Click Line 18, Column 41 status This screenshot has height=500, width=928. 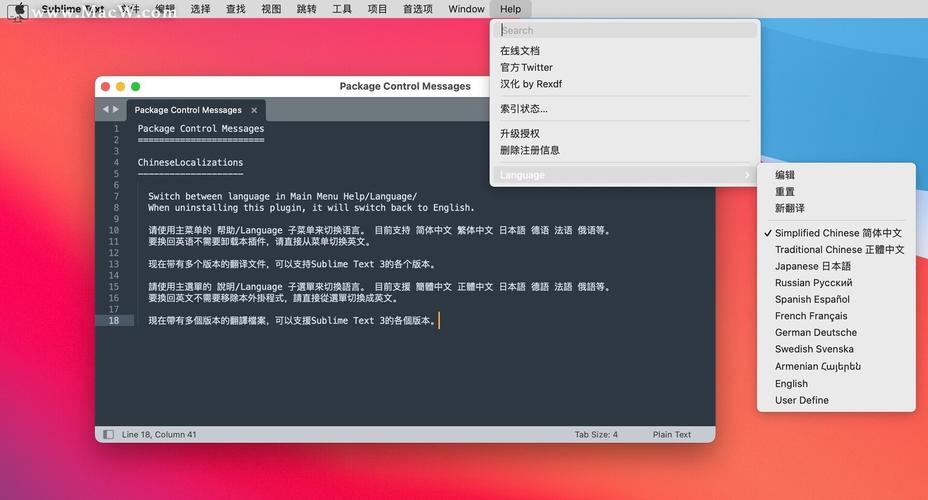click(x=159, y=434)
